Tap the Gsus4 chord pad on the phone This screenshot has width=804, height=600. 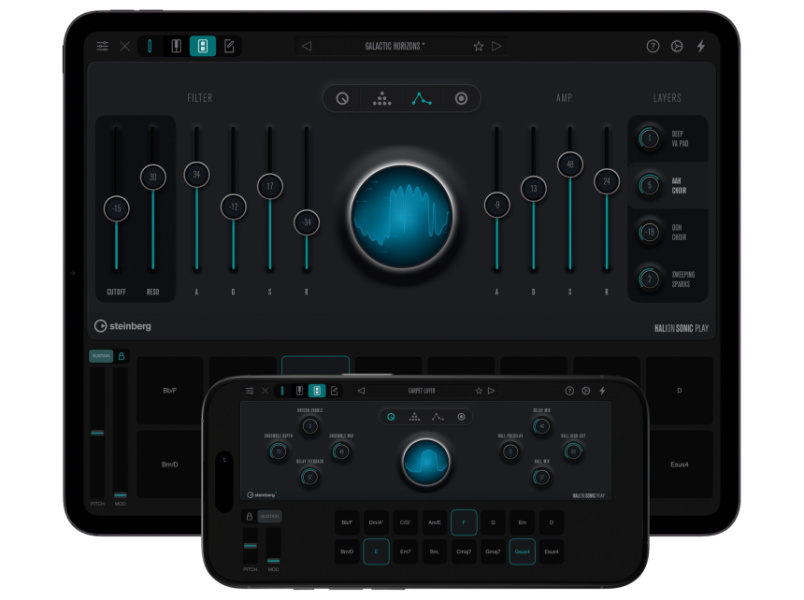[522, 552]
